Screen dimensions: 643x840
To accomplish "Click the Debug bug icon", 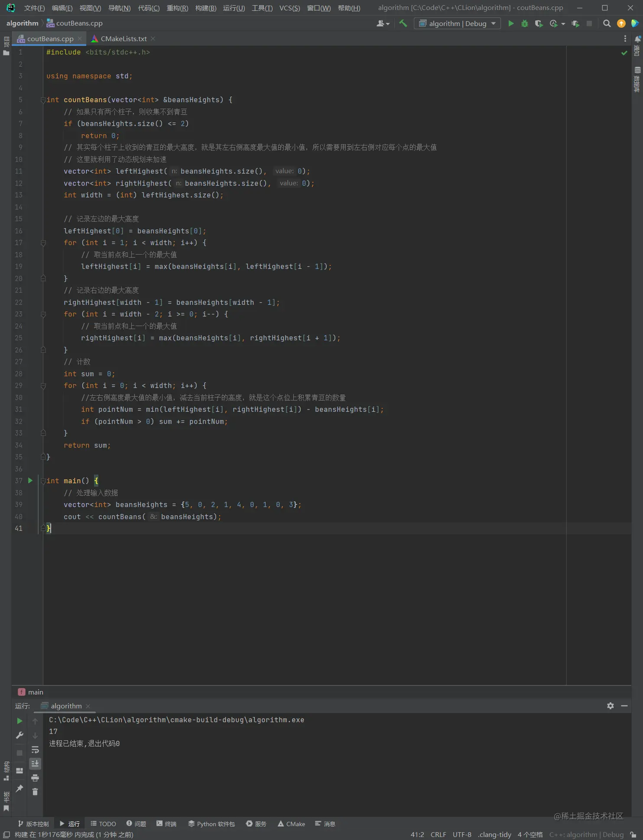I will coord(525,23).
